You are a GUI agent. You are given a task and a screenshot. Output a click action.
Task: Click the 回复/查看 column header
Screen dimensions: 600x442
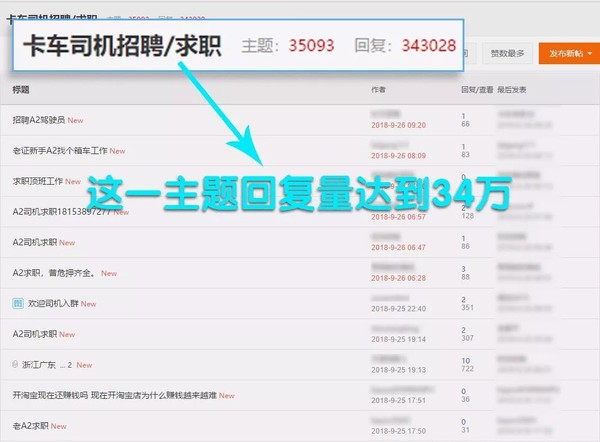point(475,89)
